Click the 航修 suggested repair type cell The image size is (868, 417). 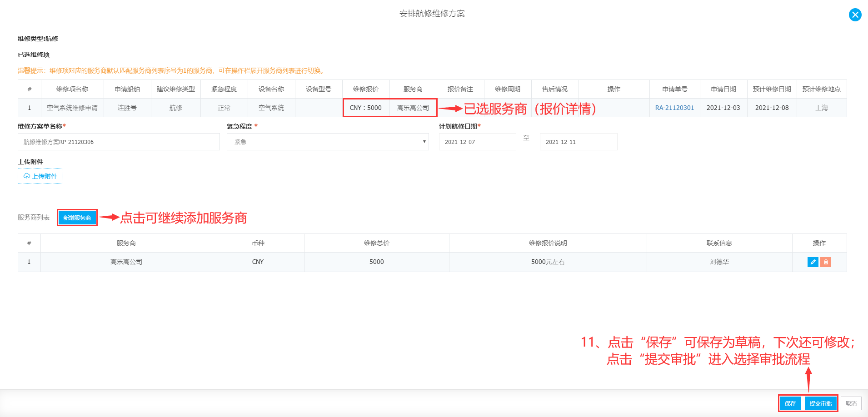(x=176, y=108)
